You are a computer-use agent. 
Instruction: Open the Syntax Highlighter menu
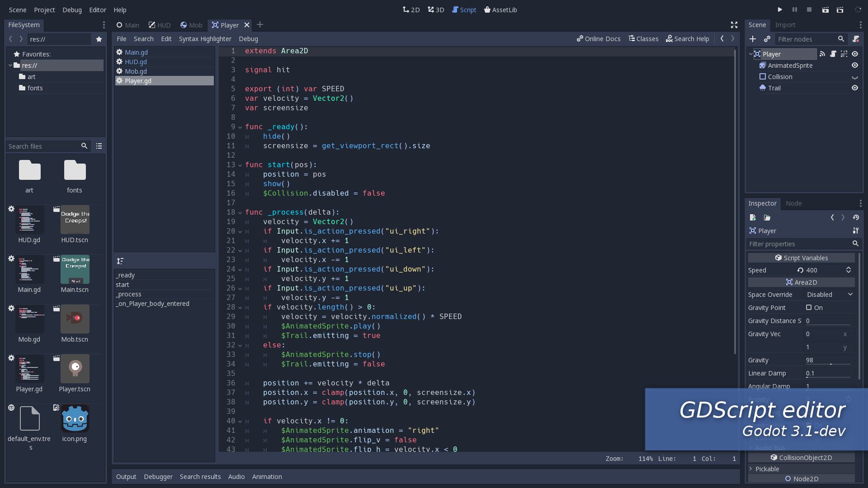205,39
